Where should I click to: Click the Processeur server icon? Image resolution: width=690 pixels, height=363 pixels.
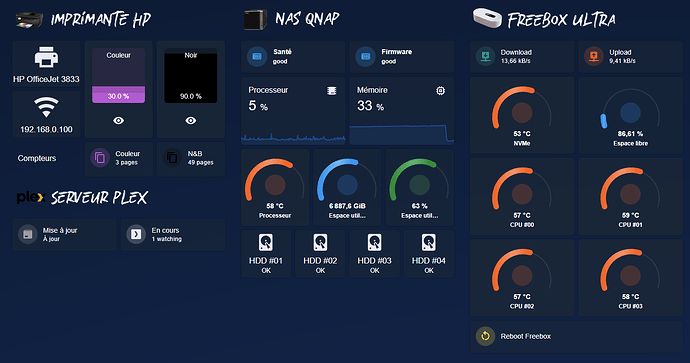(x=332, y=91)
